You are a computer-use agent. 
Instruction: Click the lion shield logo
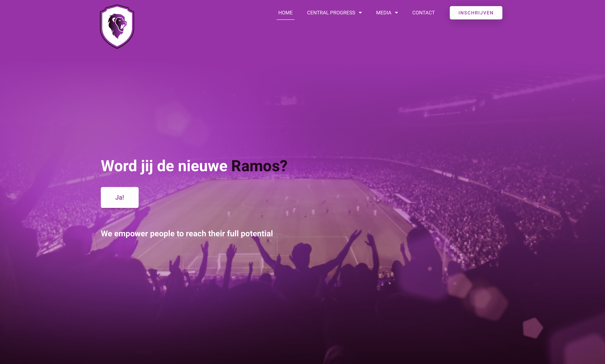(x=117, y=26)
